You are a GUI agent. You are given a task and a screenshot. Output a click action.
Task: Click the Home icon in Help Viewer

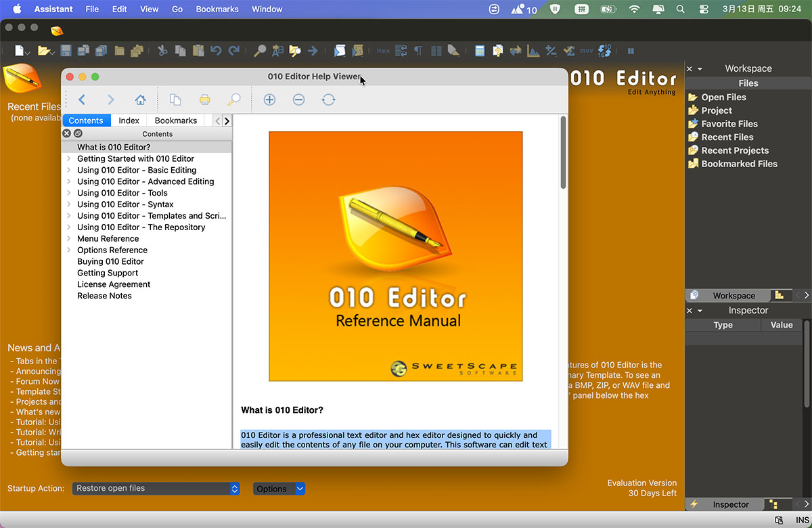[140, 100]
